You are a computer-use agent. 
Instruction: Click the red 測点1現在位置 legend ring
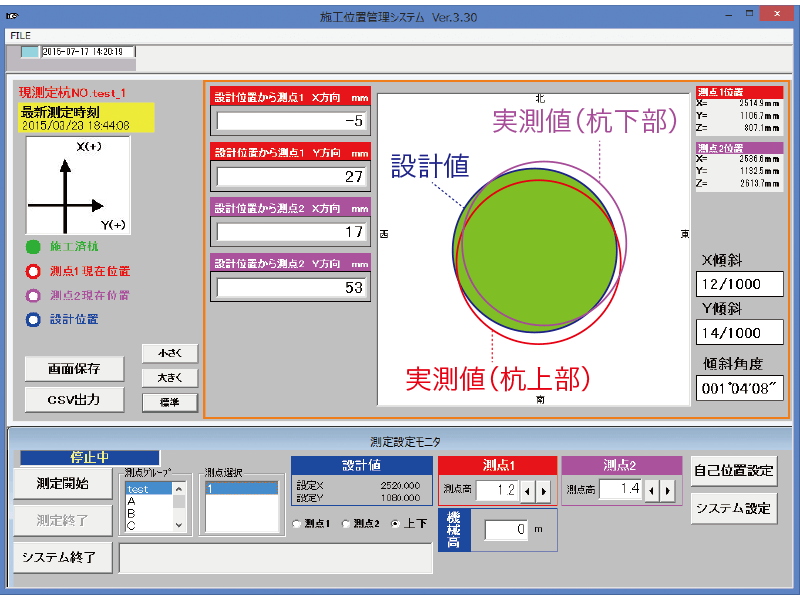click(33, 271)
